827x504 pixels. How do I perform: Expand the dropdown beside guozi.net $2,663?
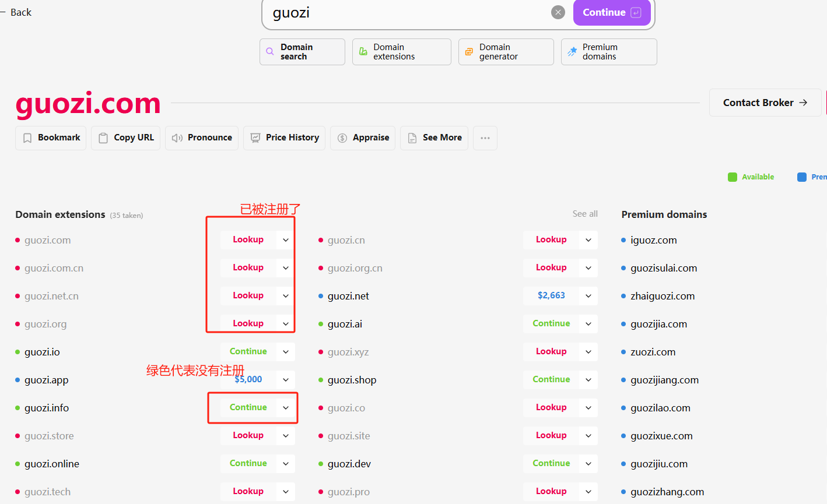588,296
